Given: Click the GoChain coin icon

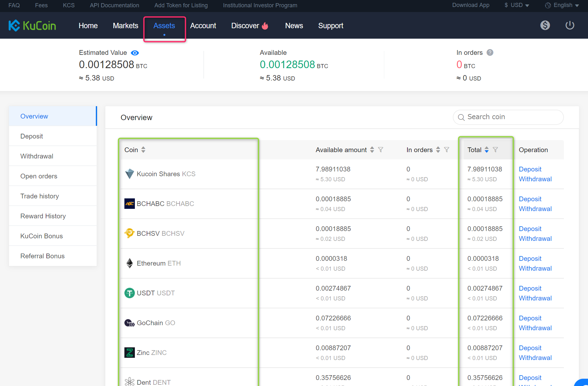Looking at the screenshot, I should (x=129, y=323).
